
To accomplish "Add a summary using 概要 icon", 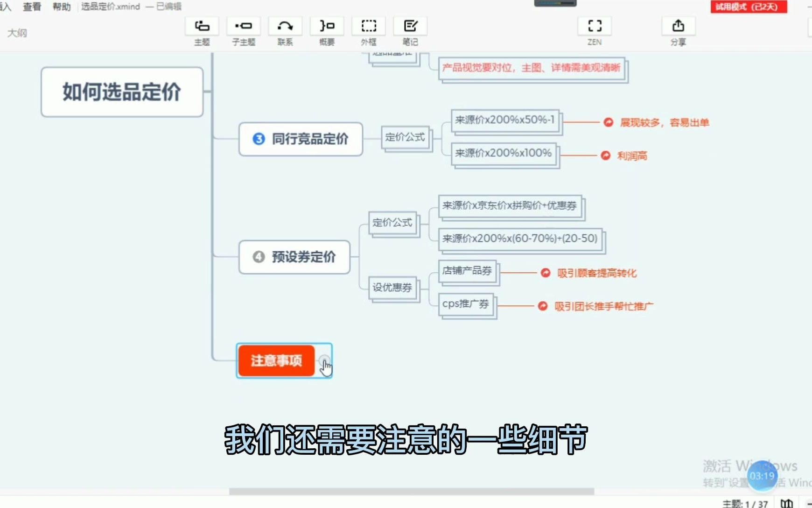I will [x=327, y=26].
